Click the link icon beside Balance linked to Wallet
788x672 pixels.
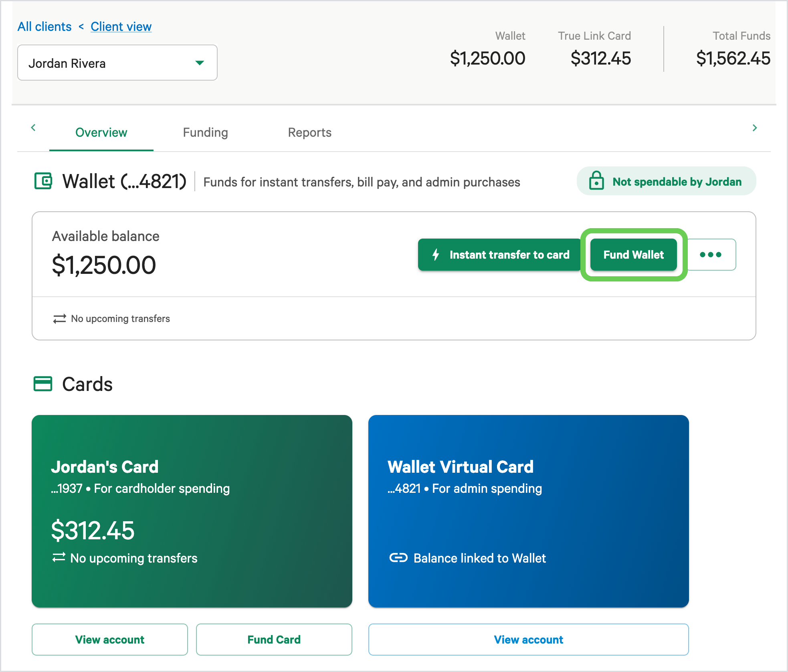point(398,558)
